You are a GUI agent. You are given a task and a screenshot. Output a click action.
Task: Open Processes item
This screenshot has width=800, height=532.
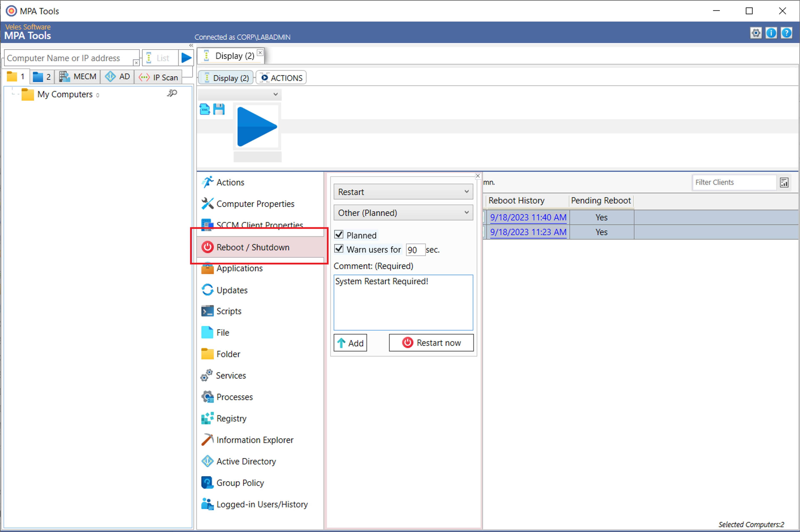[227, 397]
